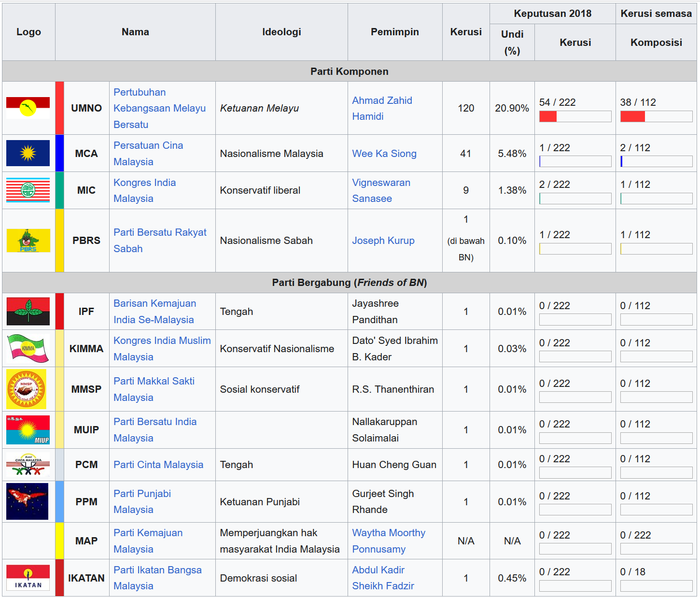
Task: Open the IPF leaf flag logo
Action: click(28, 312)
